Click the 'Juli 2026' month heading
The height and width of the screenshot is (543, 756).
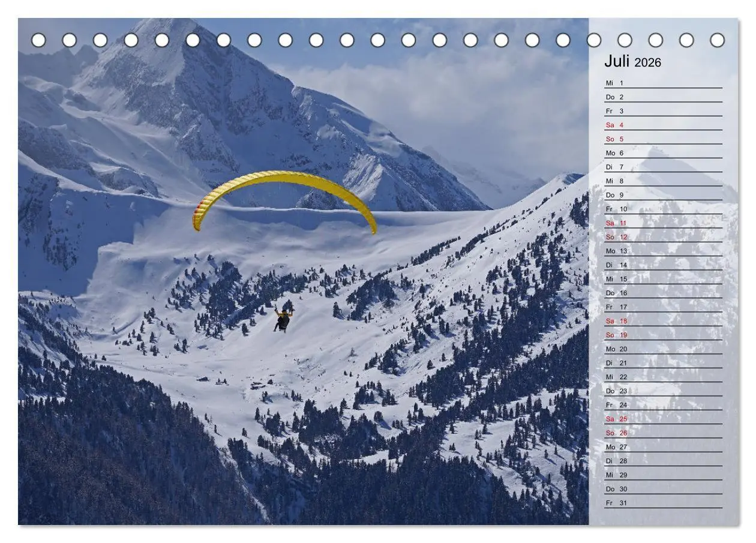tap(632, 62)
